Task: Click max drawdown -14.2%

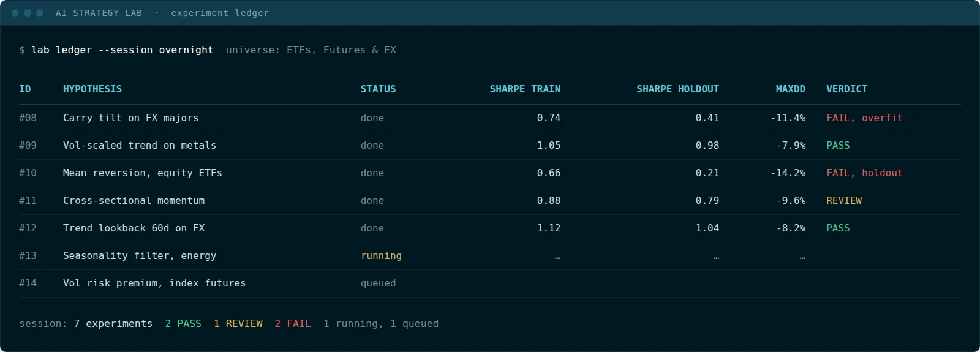Action: [788, 173]
